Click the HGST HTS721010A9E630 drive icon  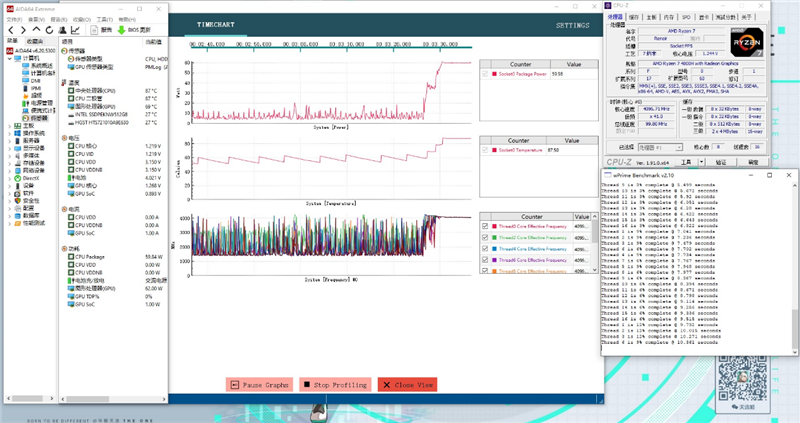point(71,123)
